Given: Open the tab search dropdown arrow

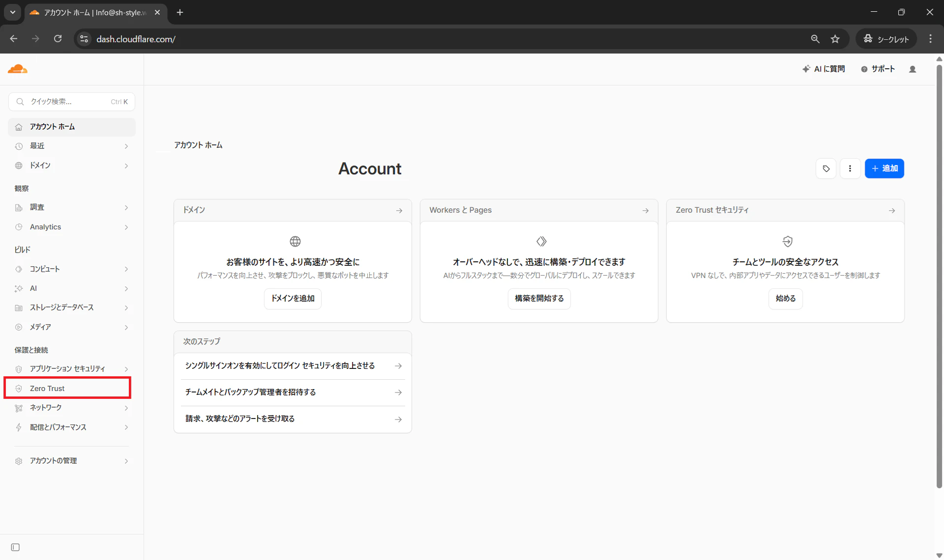Looking at the screenshot, I should click(13, 12).
